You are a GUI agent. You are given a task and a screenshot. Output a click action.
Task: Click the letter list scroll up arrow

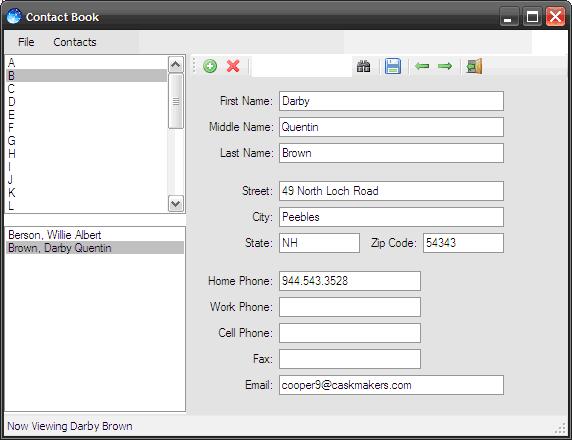tap(176, 65)
